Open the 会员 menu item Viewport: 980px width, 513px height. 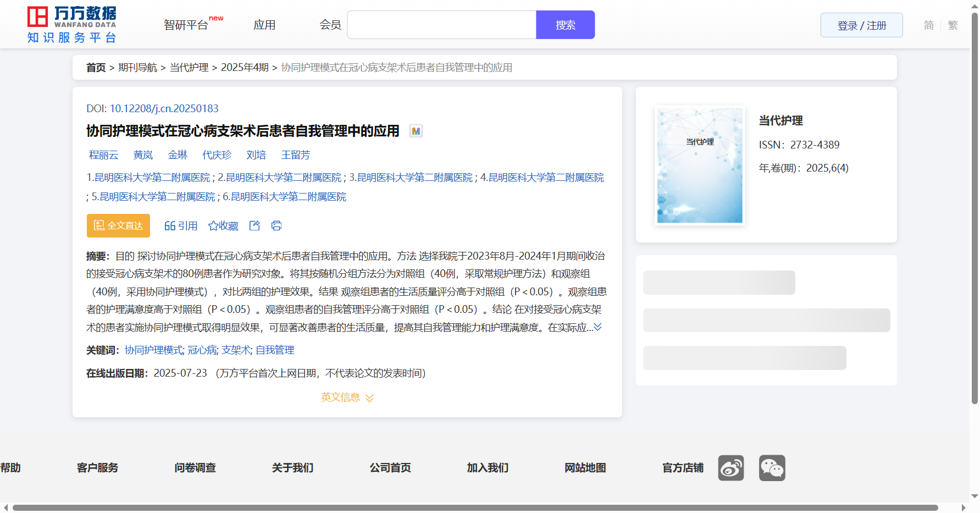330,25
